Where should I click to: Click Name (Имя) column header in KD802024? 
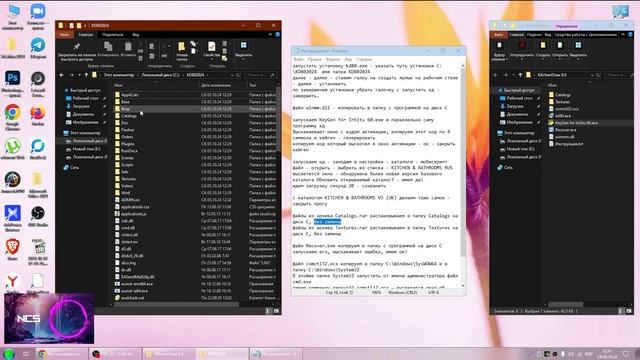click(x=155, y=85)
